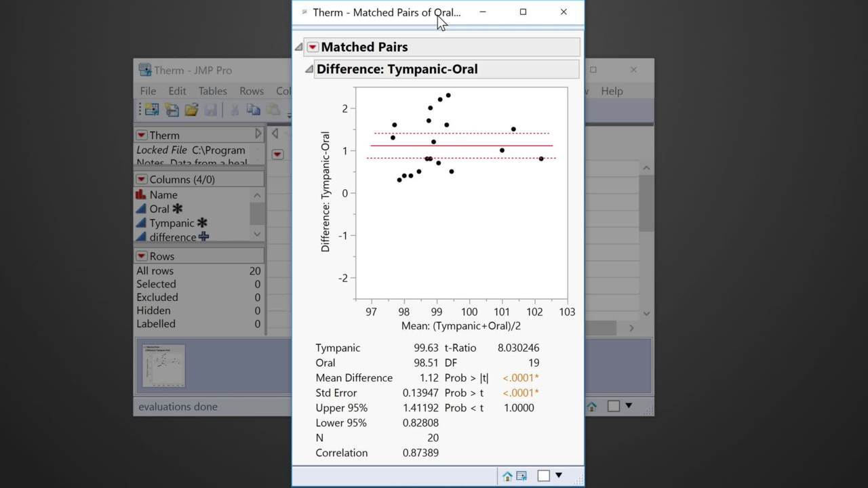
Task: Open the Rows panel red triangle menu
Action: click(x=142, y=256)
